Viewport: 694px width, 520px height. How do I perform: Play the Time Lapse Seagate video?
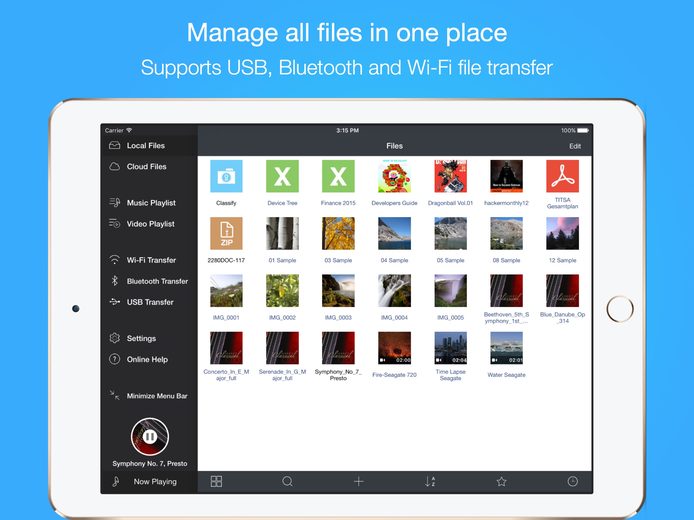451,348
